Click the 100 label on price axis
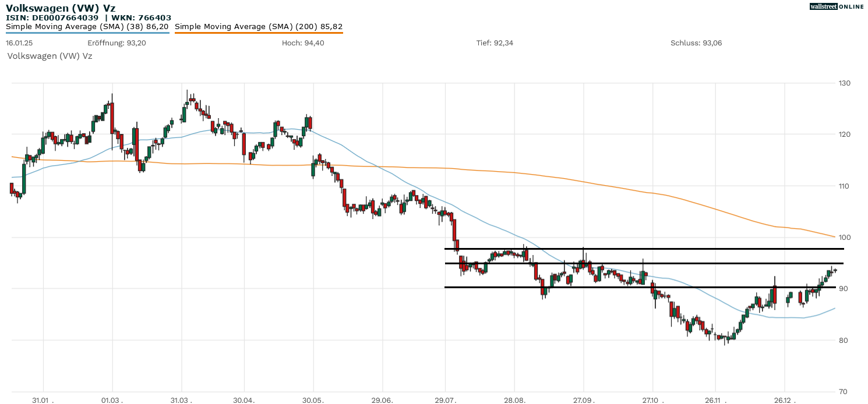 [x=844, y=238]
